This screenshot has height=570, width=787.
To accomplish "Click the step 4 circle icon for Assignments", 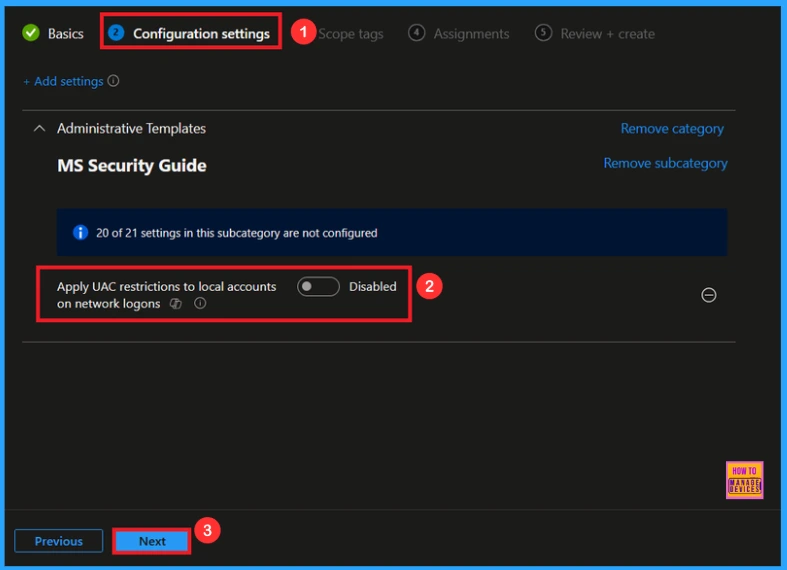I will coord(416,33).
